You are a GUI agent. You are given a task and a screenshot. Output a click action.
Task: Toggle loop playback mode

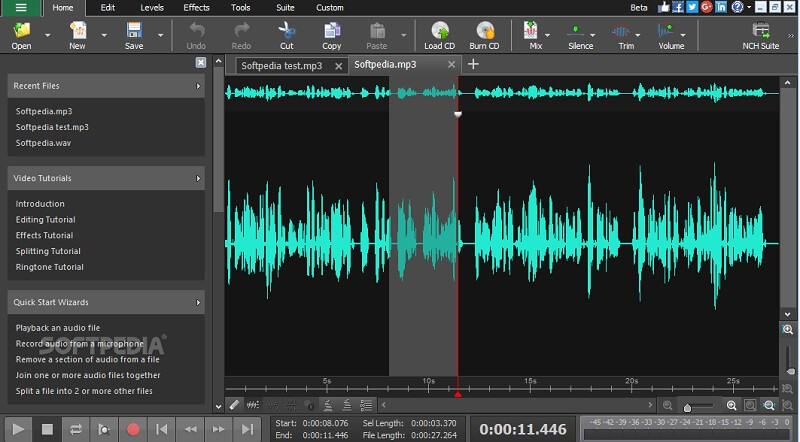click(x=75, y=429)
